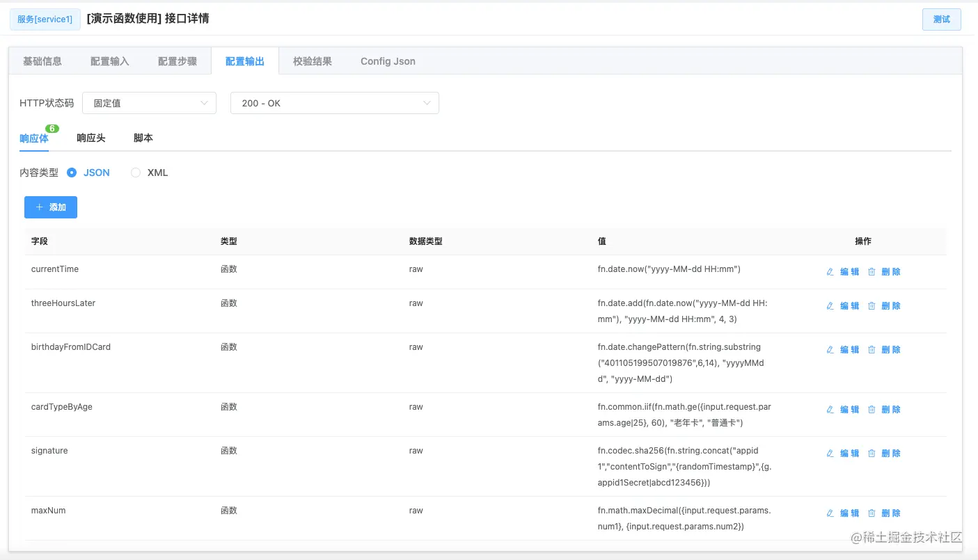Image resolution: width=978 pixels, height=560 pixels.
Task: Click 删除 link in cardTypeByAge row
Action: click(x=891, y=410)
